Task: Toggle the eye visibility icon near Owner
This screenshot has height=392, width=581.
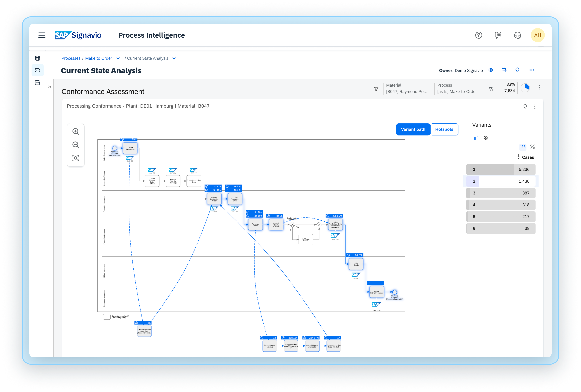Action: pos(490,70)
